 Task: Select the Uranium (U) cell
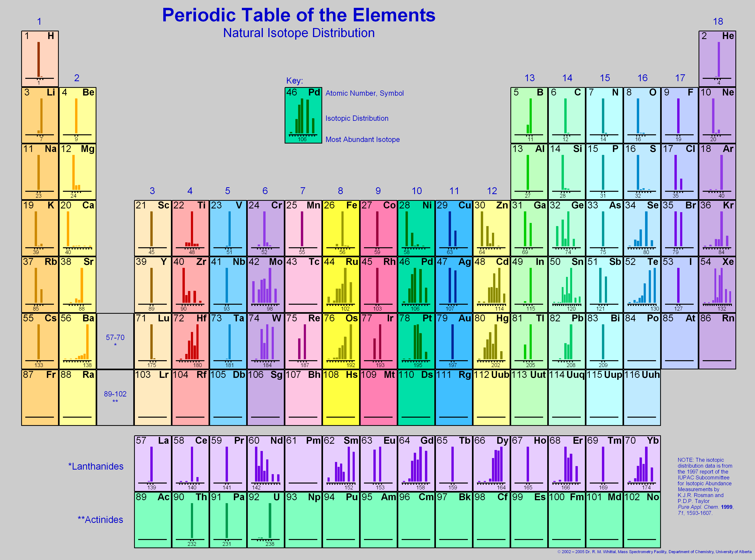click(x=266, y=520)
